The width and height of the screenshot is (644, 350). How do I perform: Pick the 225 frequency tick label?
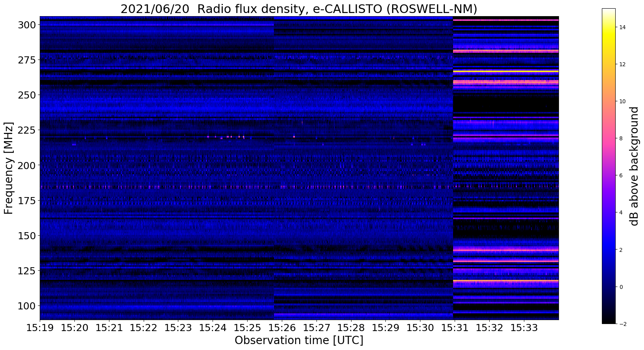click(x=27, y=130)
